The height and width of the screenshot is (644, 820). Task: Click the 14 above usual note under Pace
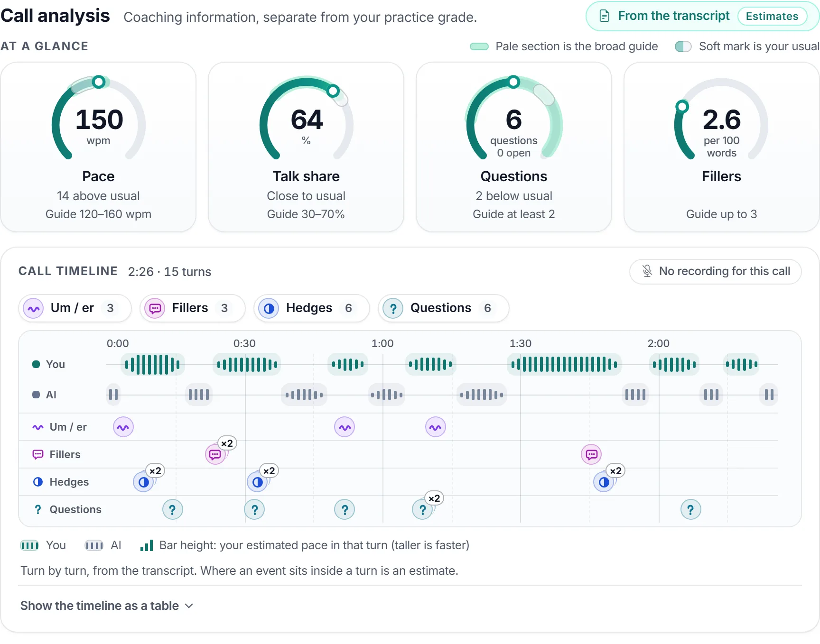98,196
